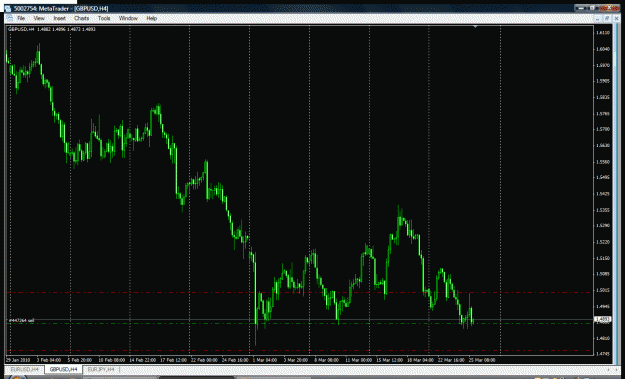Restore the inner chart window
The width and height of the screenshot is (625, 379).
tap(607, 18)
